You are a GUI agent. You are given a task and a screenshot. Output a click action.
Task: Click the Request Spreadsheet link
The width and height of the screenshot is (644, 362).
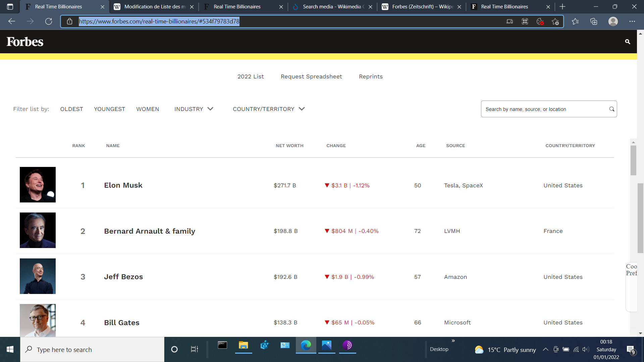tap(311, 76)
